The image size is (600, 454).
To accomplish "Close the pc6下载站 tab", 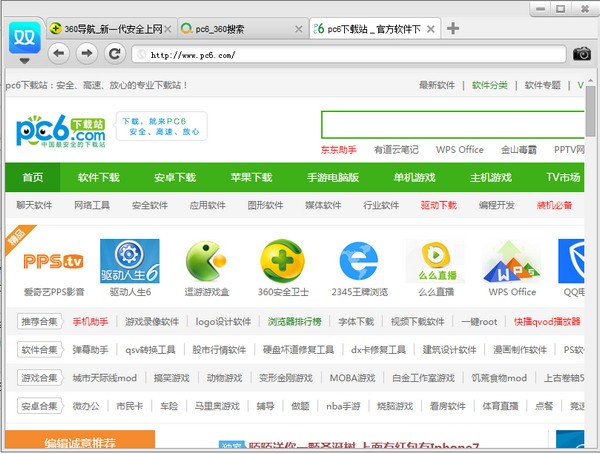I will pyautogui.click(x=430, y=29).
